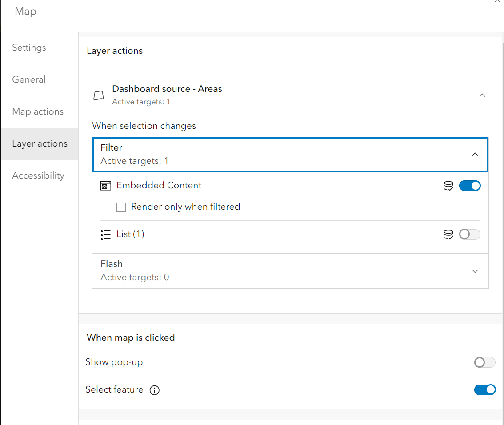Open the data source icon beside Embedded Content
The image size is (504, 425).
[448, 186]
